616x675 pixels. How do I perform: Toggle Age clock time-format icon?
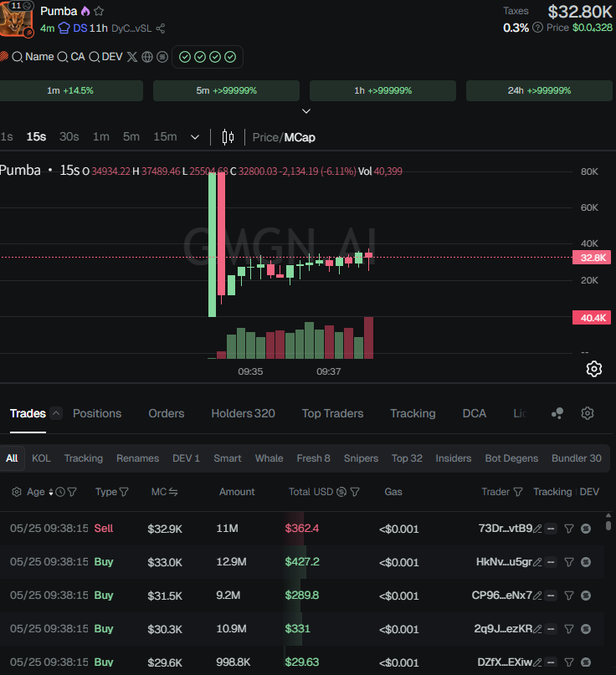pyautogui.click(x=60, y=492)
